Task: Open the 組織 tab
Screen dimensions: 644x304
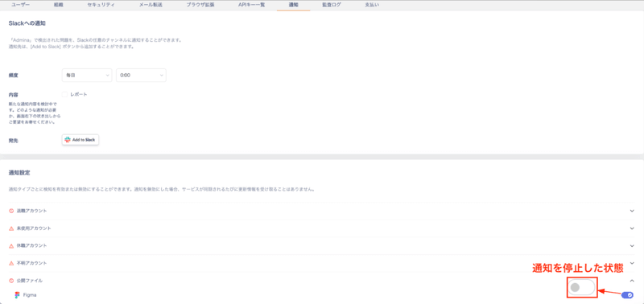Action: [x=59, y=6]
